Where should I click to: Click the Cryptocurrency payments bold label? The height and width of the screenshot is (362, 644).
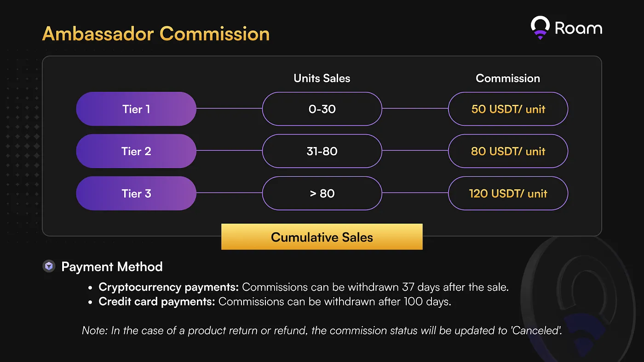169,288
